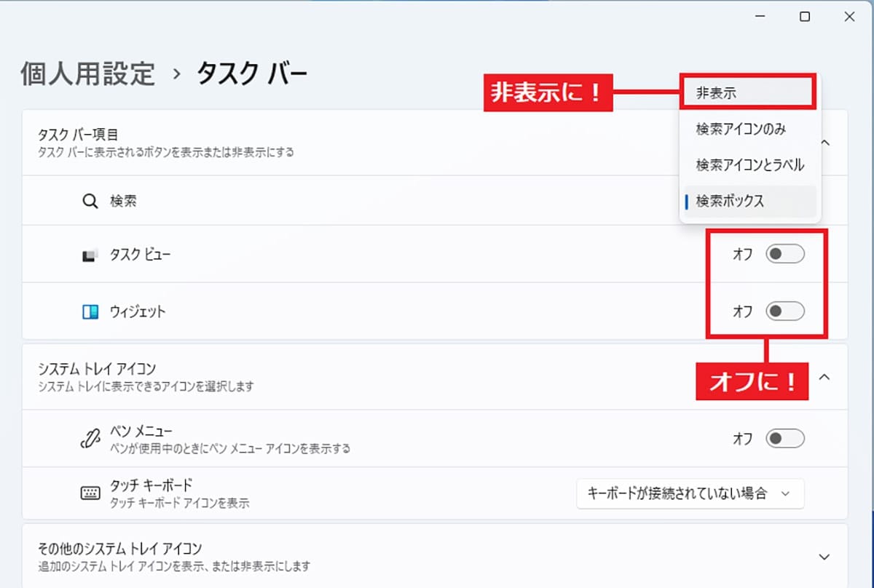Viewport: 874px width, 588px height.
Task: Select 非表示 from the search menu
Action: 747,93
